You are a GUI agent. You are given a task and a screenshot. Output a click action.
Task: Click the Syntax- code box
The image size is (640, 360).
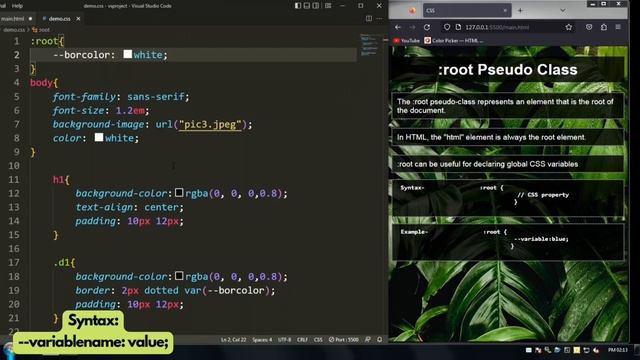point(508,198)
